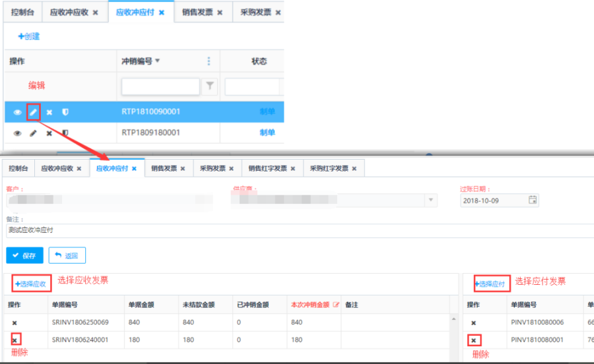The image size is (594, 364).
Task: Open the calendar picker for 过账日期
Action: coord(532,200)
